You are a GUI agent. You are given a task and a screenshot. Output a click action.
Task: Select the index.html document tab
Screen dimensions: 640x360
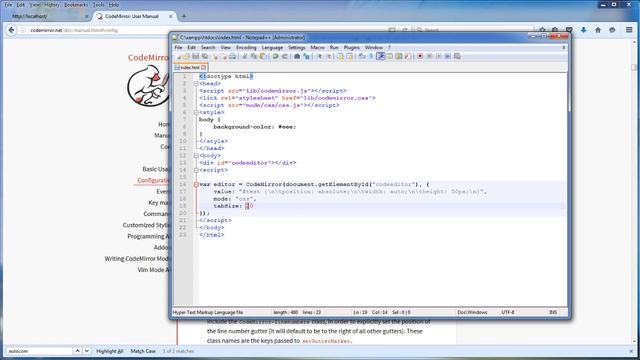pyautogui.click(x=190, y=67)
